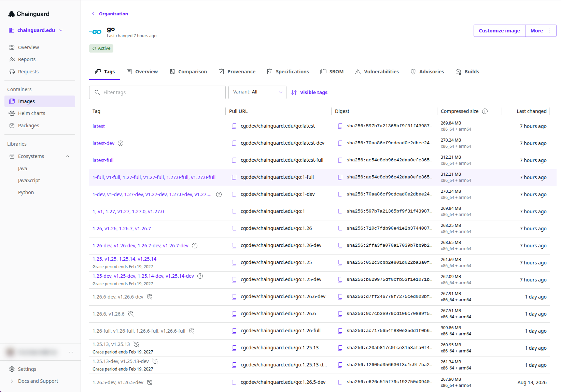Copy pull URL for go:latest-full
This screenshot has width=561, height=392.
[x=234, y=160]
